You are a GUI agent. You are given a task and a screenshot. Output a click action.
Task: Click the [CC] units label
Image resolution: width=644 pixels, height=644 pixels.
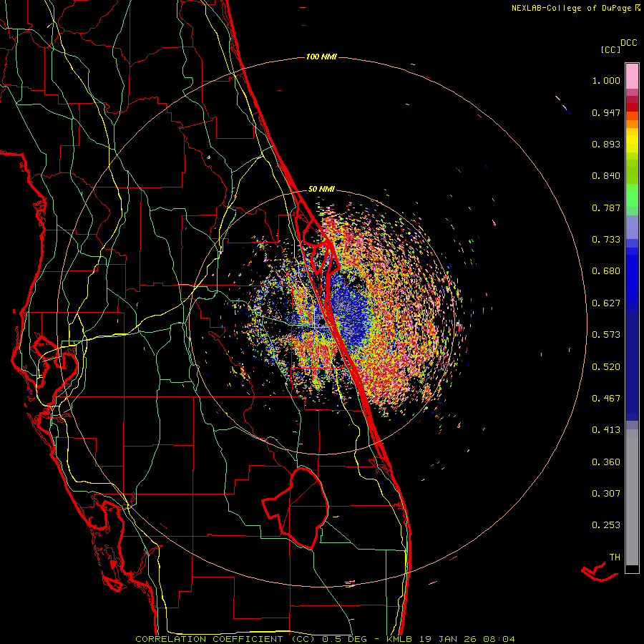(x=610, y=49)
